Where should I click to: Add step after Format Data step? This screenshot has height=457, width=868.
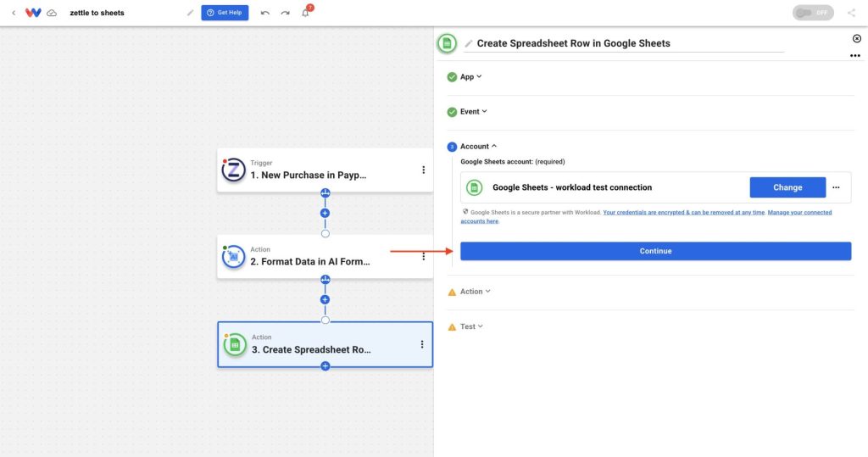coord(325,299)
